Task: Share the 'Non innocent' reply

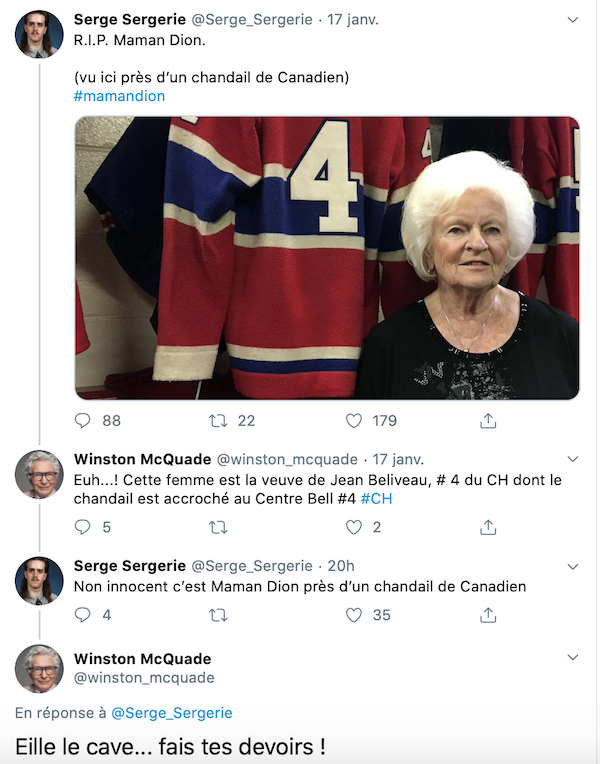Action: 488,615
